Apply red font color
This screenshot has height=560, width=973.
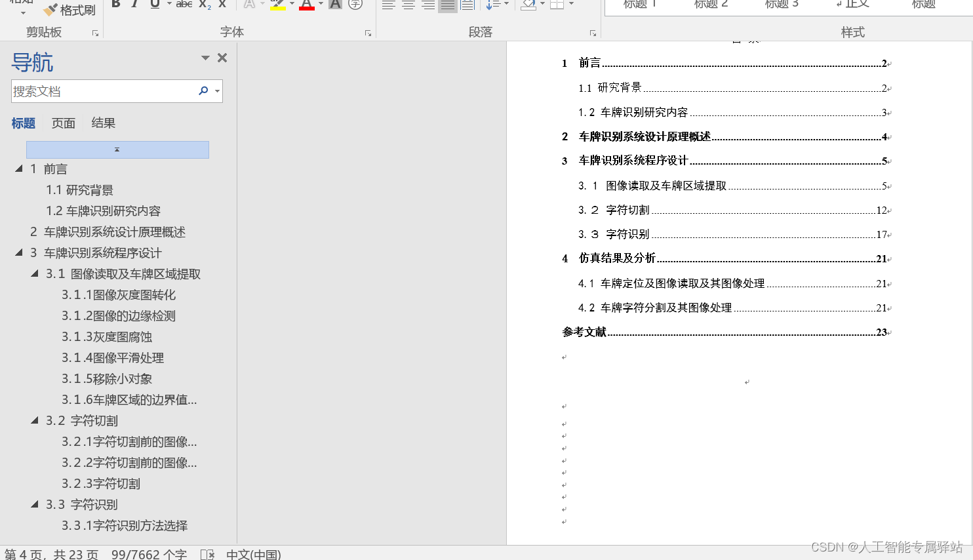click(x=306, y=4)
